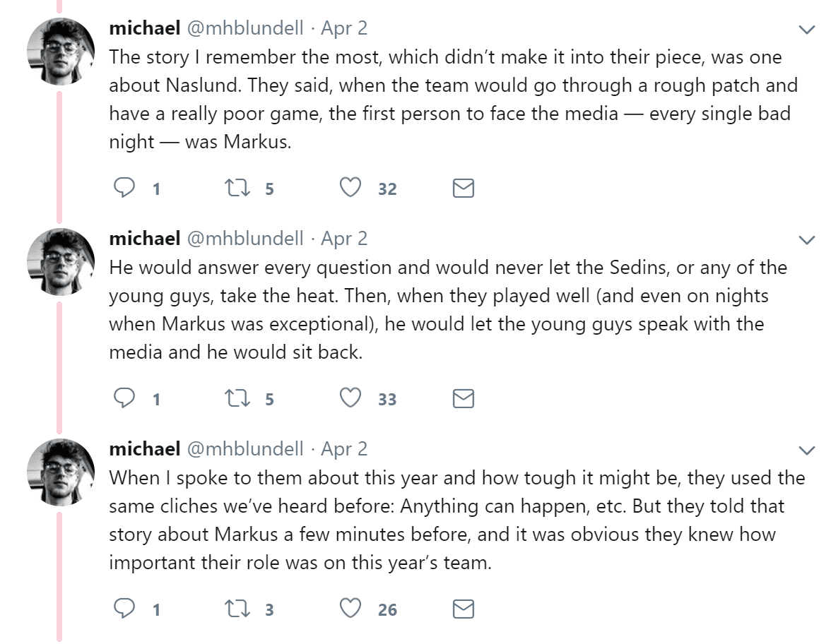Reply to tweet about the Sedins
The height and width of the screenshot is (644, 826).
pyautogui.click(x=124, y=398)
